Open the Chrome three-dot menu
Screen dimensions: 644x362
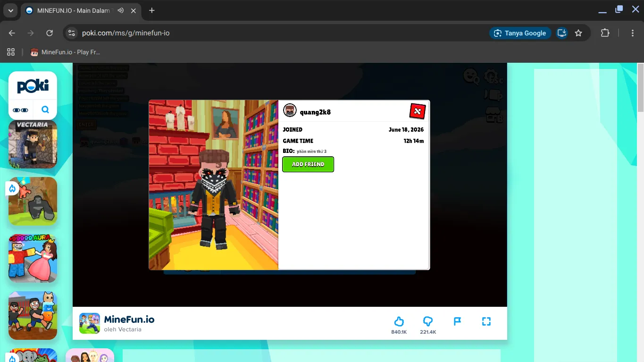pyautogui.click(x=633, y=33)
